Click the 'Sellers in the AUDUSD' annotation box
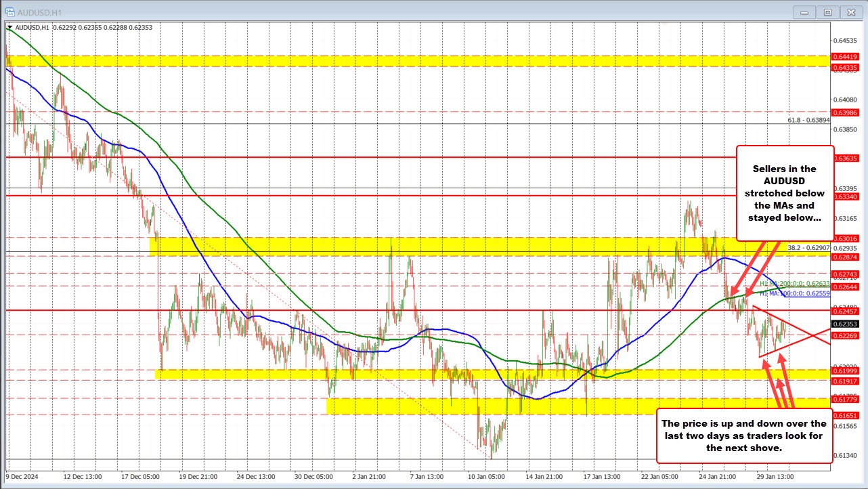Image resolution: width=868 pixels, height=489 pixels. tap(785, 193)
